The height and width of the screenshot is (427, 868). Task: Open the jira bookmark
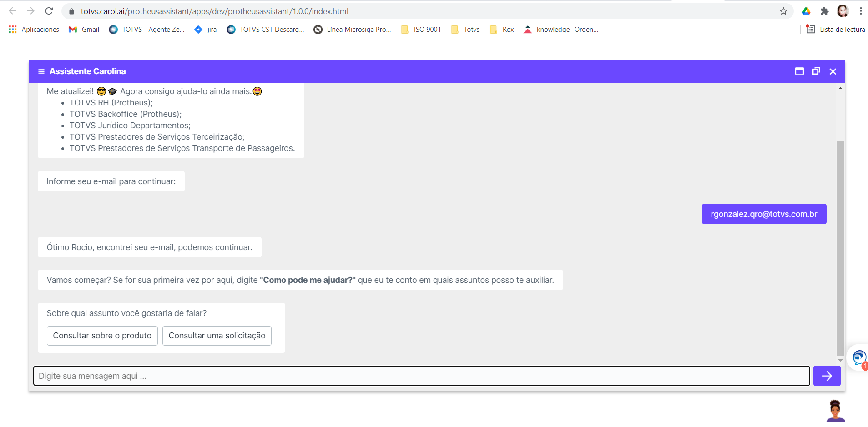click(x=205, y=30)
